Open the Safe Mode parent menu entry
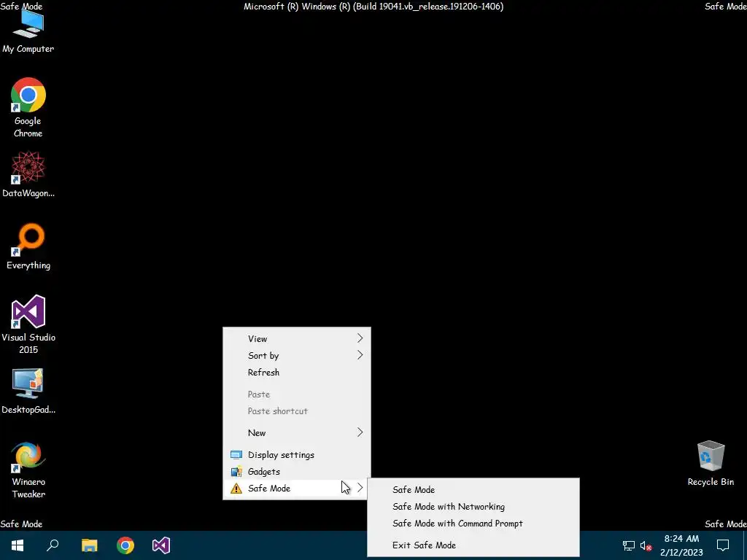 point(297,488)
